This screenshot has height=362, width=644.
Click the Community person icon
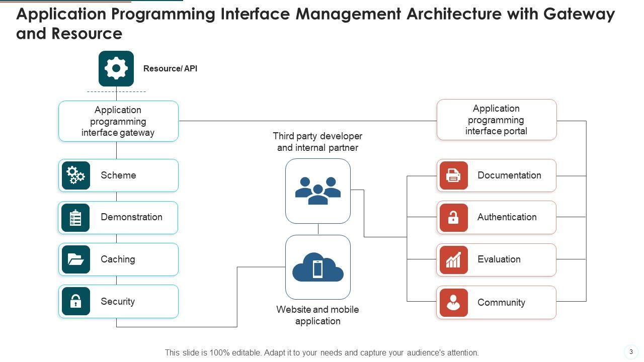[453, 302]
